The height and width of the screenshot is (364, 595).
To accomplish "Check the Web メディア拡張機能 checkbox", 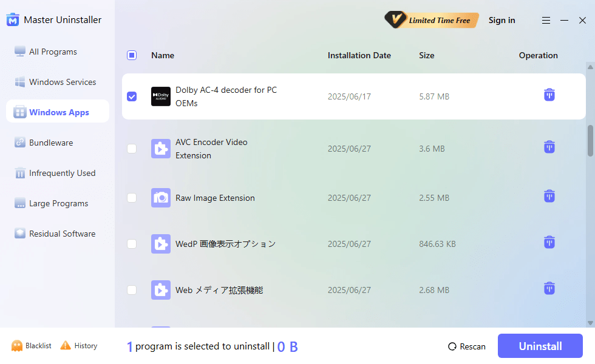I will (132, 290).
